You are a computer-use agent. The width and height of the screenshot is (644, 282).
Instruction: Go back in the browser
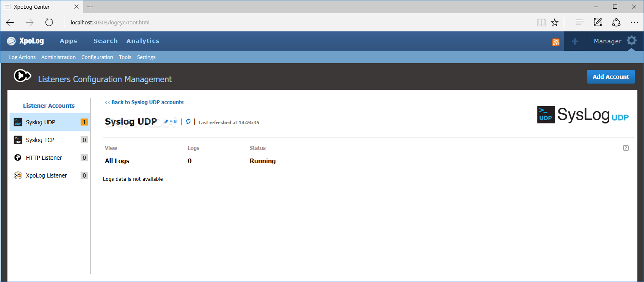pos(10,23)
